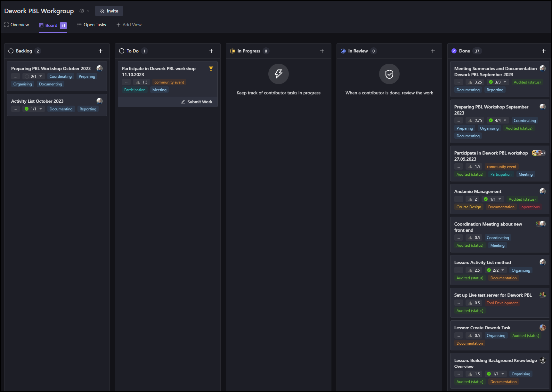
Task: Click avatar on Set up Live test server
Action: pyautogui.click(x=543, y=295)
